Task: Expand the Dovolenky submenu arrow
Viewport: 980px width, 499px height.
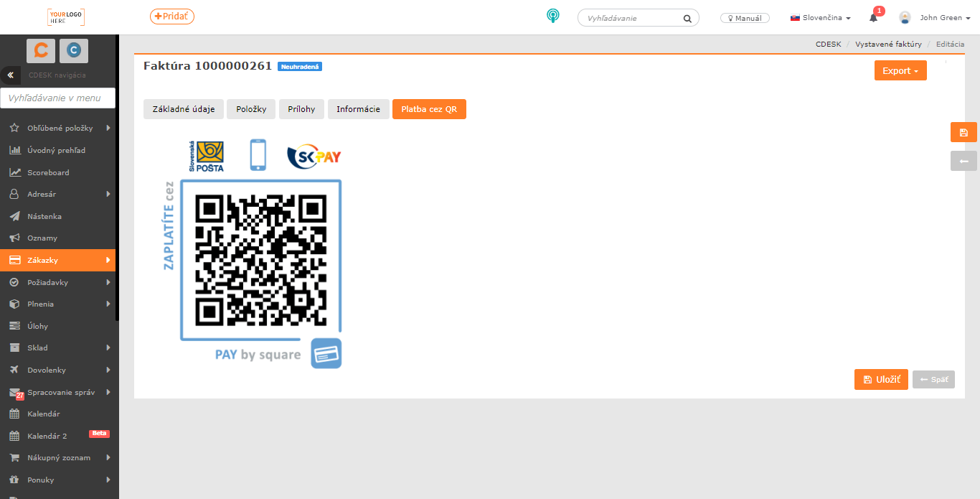Action: point(108,370)
